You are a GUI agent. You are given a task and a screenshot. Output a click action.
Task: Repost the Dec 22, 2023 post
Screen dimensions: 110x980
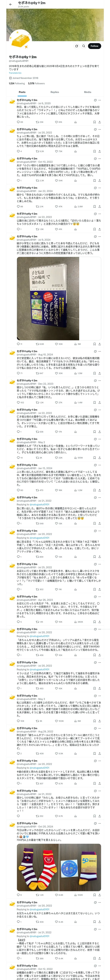tap(37, 402)
